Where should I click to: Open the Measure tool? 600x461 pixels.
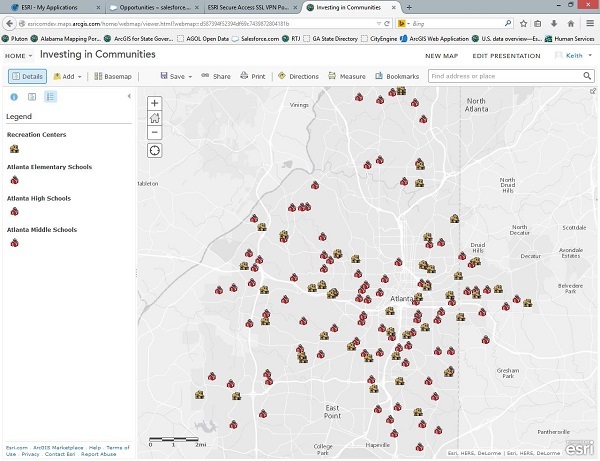coord(347,76)
